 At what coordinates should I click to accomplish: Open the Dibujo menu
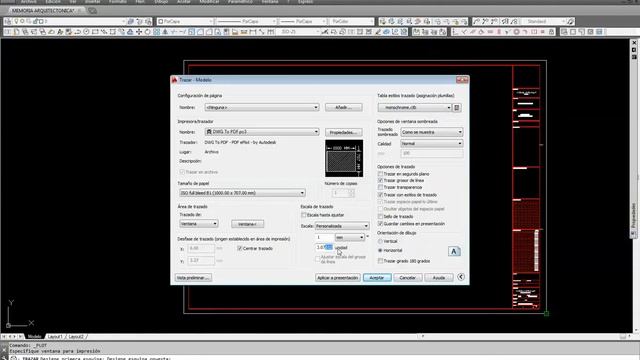161,2
